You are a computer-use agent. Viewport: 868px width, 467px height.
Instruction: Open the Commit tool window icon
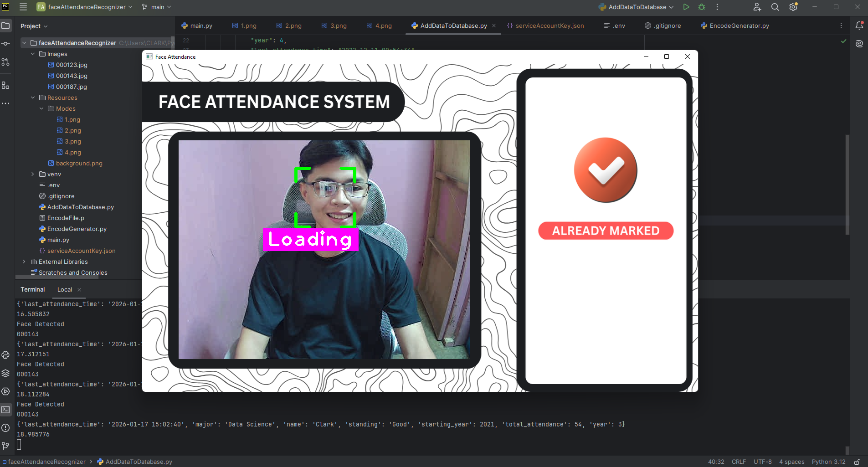click(x=5, y=44)
